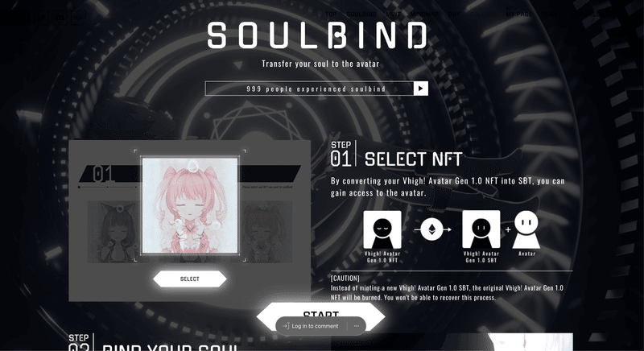644x351 pixels.
Task: Click the SELECT button under the NFT
Action: pos(190,279)
